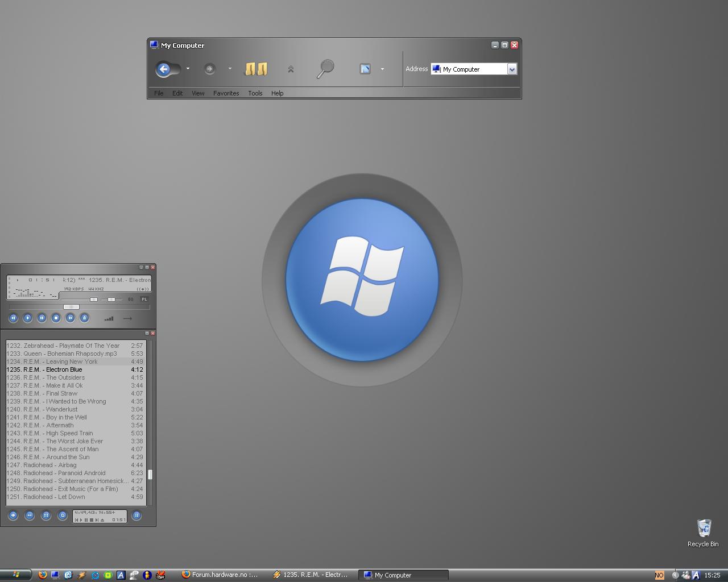Click the letter A icon in quick launch

[121, 575]
